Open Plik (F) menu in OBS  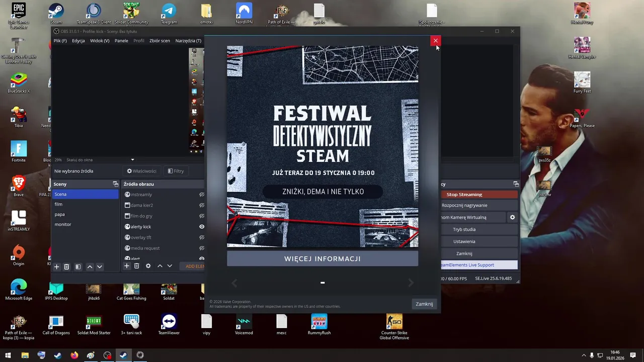pyautogui.click(x=60, y=41)
